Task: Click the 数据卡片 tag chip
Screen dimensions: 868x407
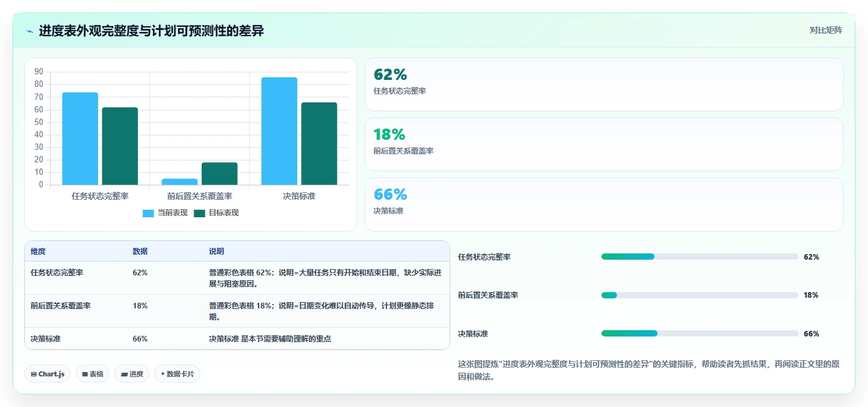Action: coord(177,374)
